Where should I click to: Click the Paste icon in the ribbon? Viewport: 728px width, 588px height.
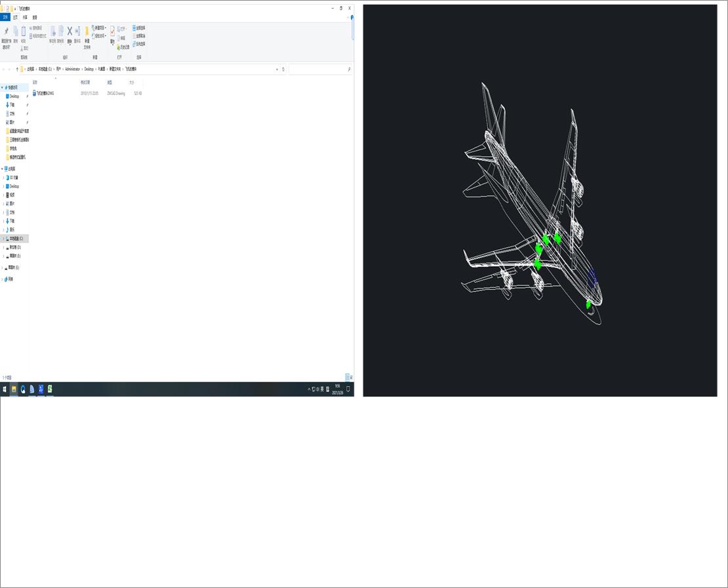pyautogui.click(x=24, y=31)
